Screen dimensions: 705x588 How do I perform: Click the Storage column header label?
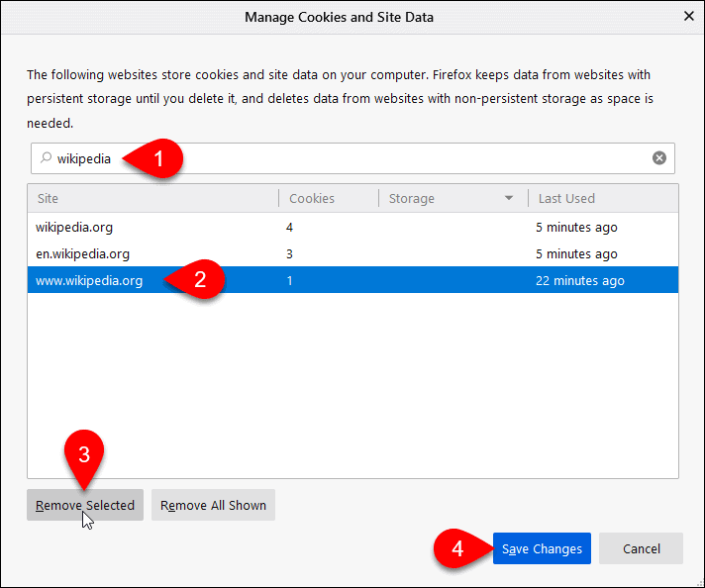click(x=411, y=198)
